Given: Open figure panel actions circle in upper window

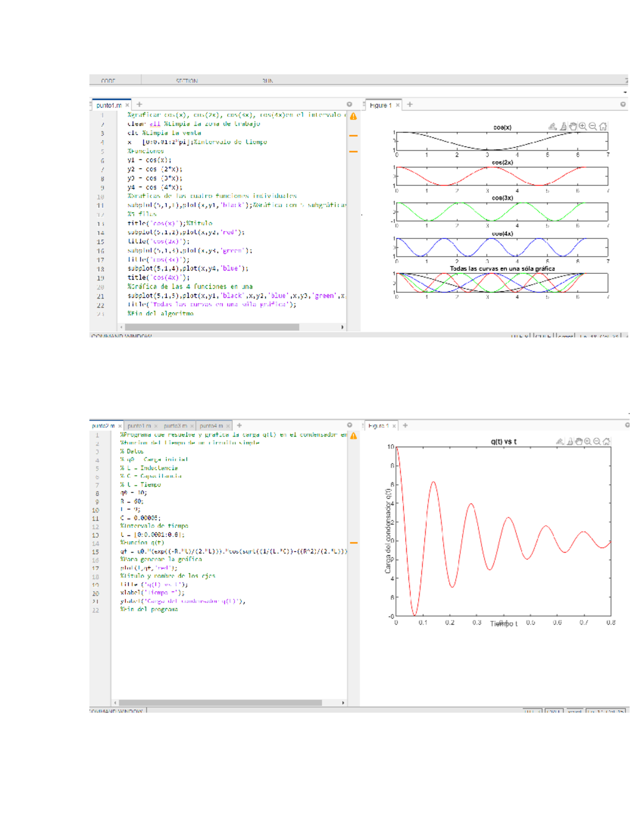Looking at the screenshot, I should (623, 104).
